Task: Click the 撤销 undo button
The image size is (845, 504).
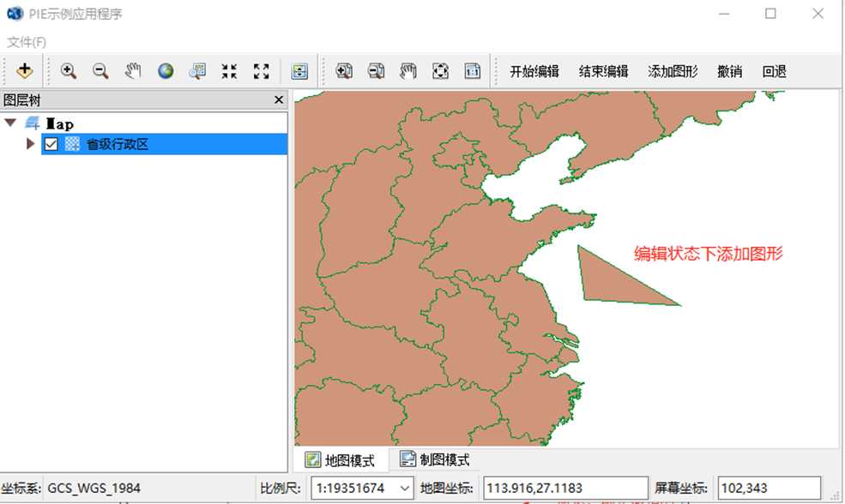Action: pos(730,71)
